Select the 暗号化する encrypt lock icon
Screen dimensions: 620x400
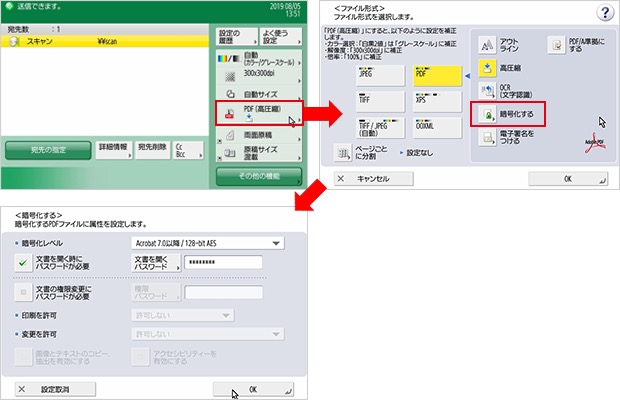click(488, 116)
